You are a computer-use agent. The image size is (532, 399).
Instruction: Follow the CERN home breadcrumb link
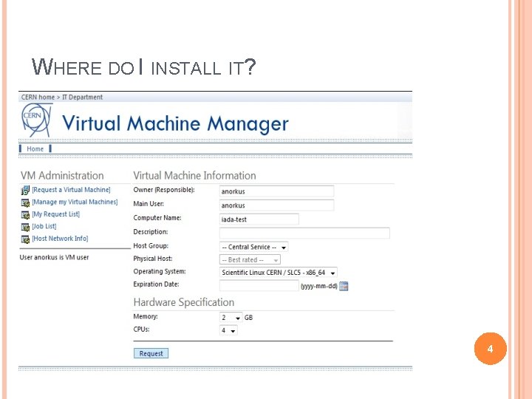click(38, 97)
